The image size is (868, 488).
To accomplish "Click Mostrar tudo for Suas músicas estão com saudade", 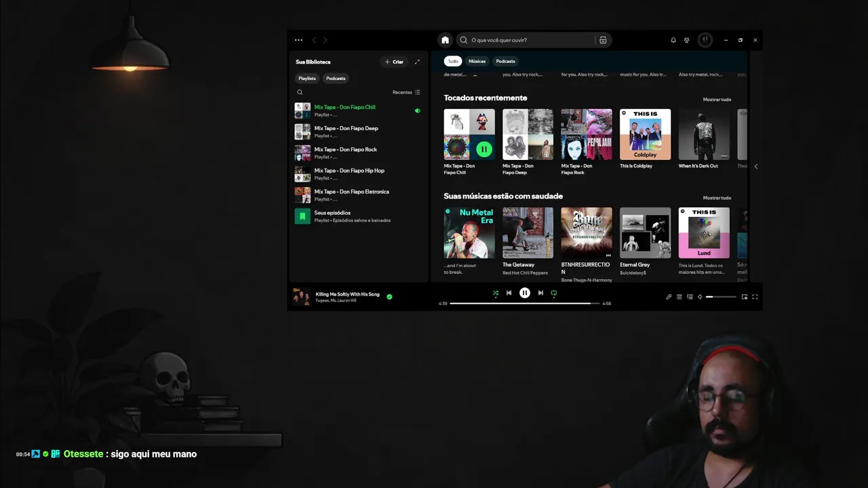I will [x=717, y=198].
